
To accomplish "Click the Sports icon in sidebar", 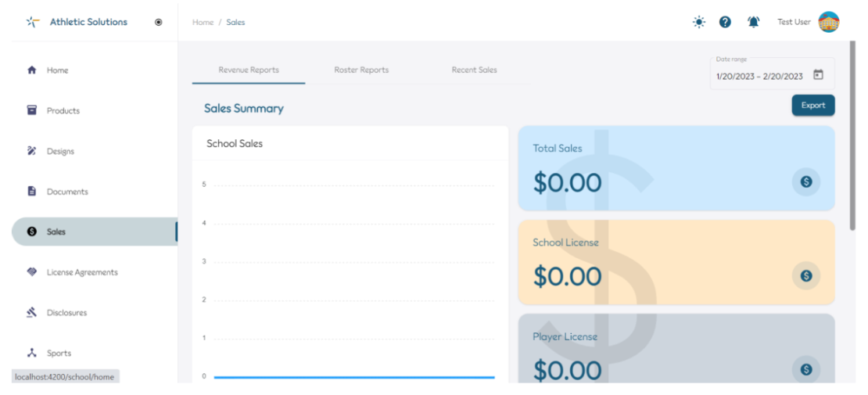I will [x=31, y=353].
